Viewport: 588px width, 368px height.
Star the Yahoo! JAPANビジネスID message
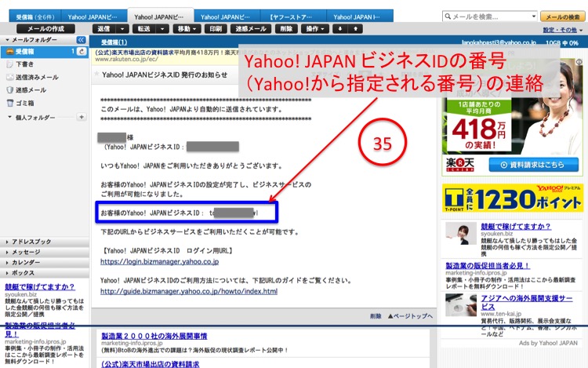pyautogui.click(x=96, y=74)
